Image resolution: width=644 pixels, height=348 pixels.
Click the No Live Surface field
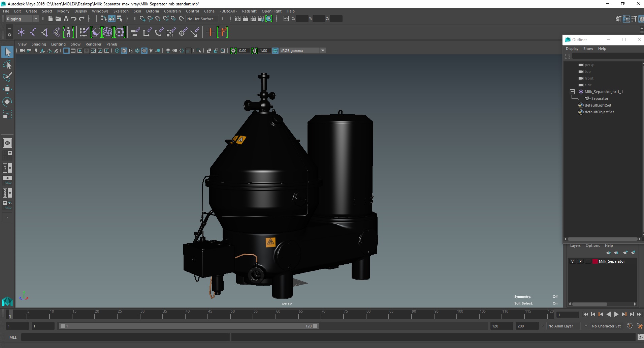pos(202,19)
